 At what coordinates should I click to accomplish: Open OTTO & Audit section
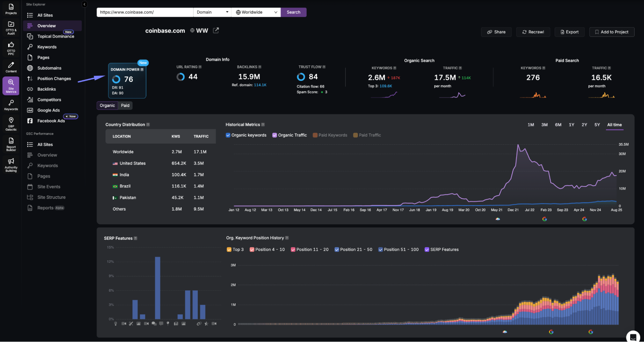tap(11, 28)
